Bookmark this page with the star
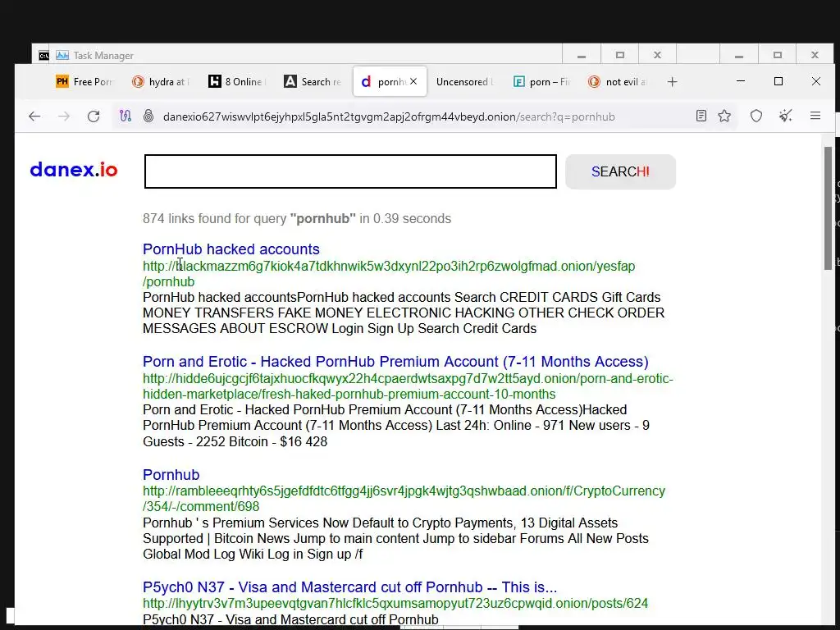The height and width of the screenshot is (630, 840). [724, 116]
